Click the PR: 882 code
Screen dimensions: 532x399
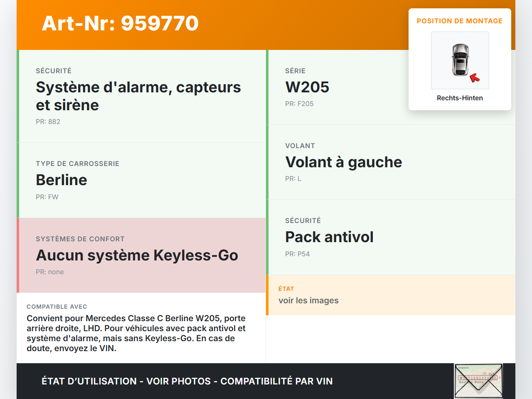click(x=48, y=121)
